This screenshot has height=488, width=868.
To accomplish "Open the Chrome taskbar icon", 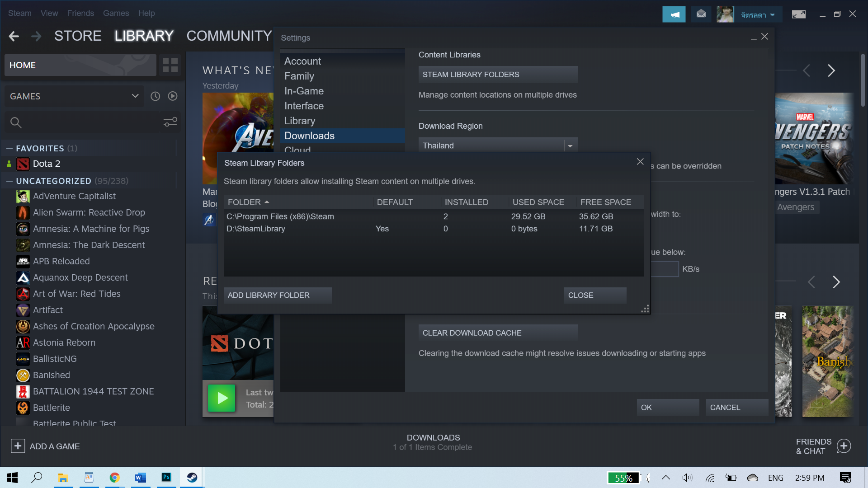I will point(114,478).
